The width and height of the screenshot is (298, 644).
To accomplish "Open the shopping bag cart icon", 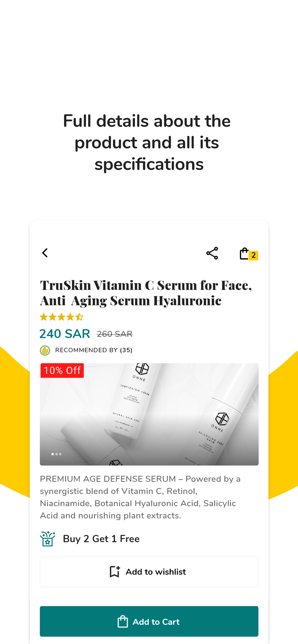I will (x=244, y=253).
